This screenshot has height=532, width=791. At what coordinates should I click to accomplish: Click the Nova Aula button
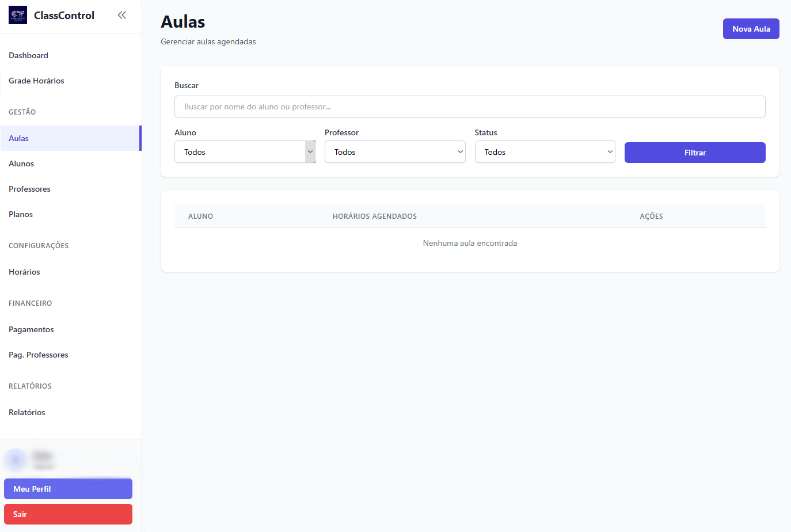pyautogui.click(x=751, y=29)
